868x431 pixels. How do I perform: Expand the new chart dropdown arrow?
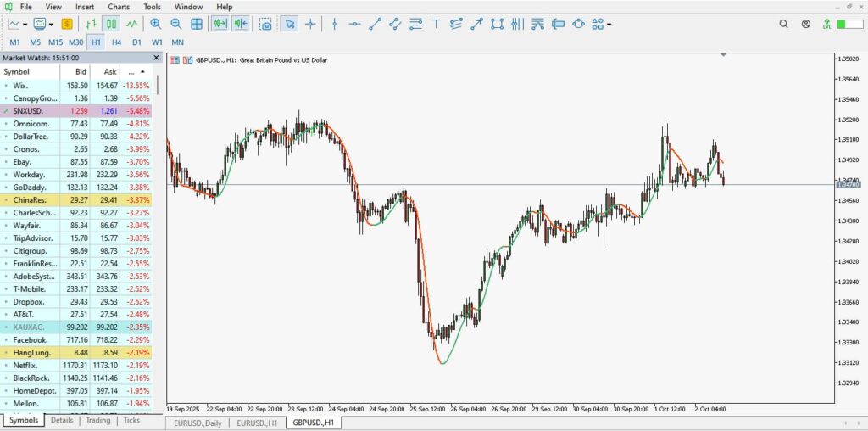point(25,24)
